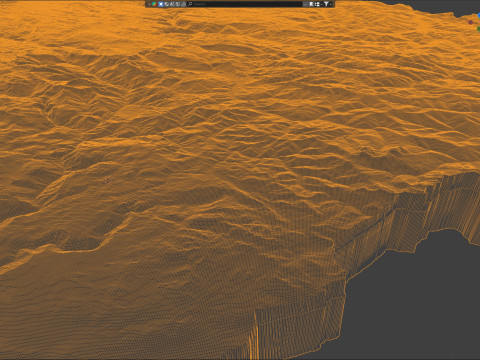Click the multicolored sphere icon in the top bar

pyautogui.click(x=154, y=4)
